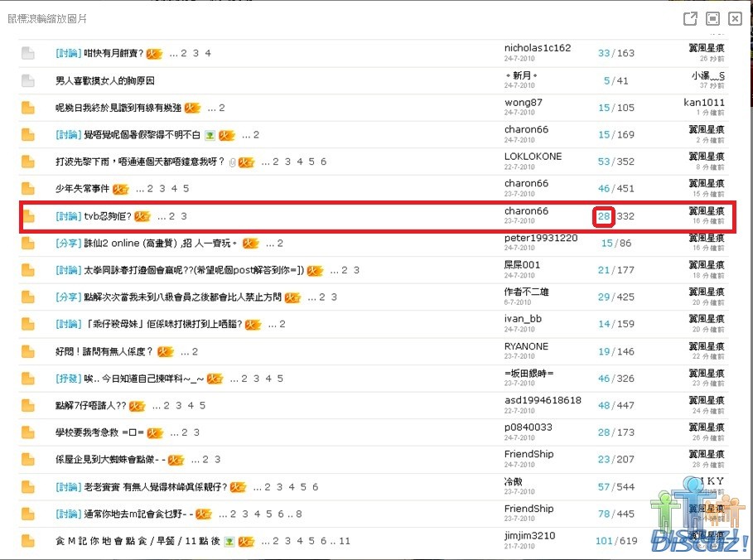Screen dimensions: 753x560
Task: Open author profile ivan_bb
Action: pyautogui.click(x=523, y=319)
